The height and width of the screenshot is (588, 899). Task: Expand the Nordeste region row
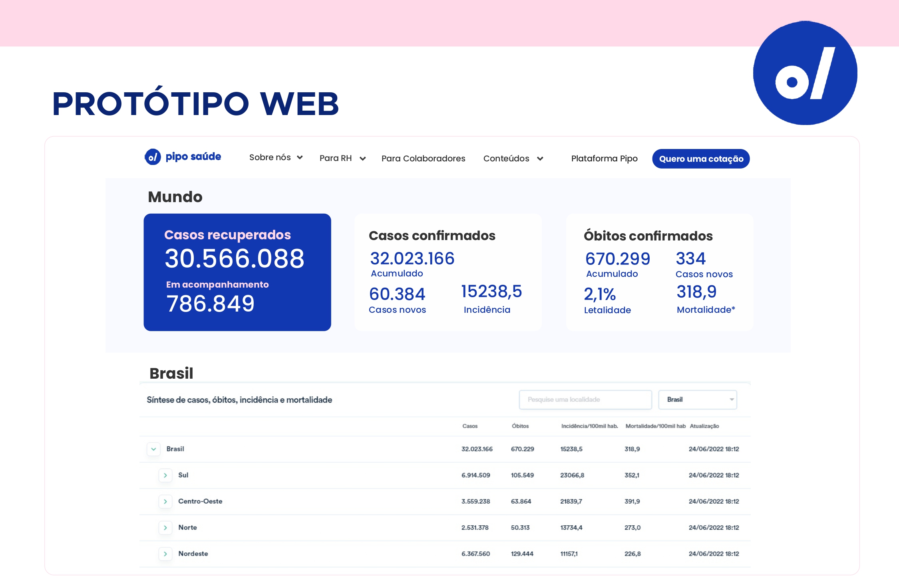coord(165,554)
